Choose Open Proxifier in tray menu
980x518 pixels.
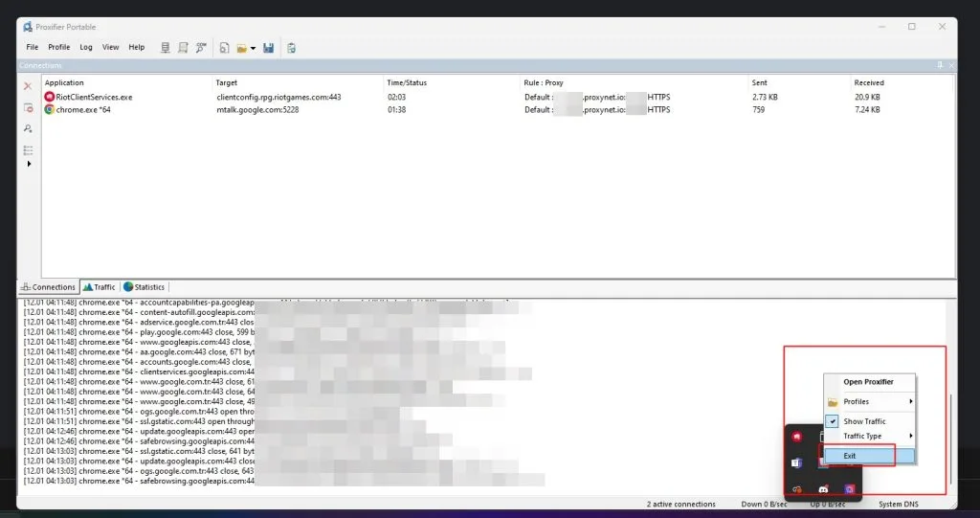[x=869, y=382]
